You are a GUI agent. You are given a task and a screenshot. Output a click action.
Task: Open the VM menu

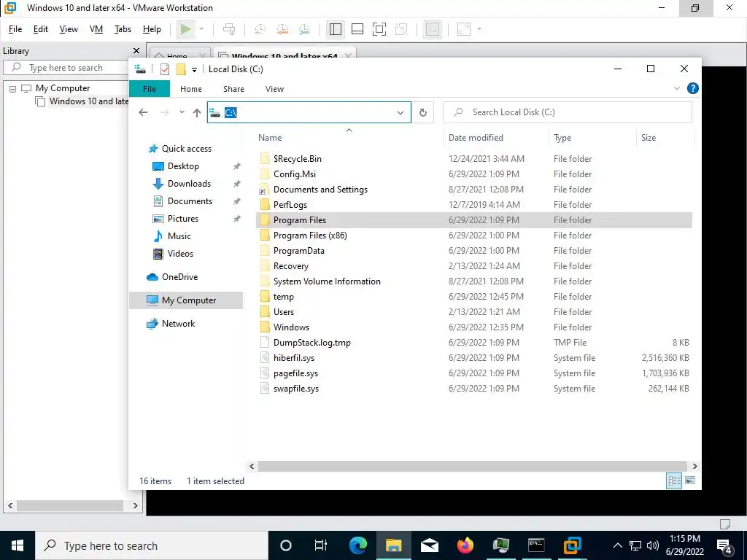(x=96, y=29)
